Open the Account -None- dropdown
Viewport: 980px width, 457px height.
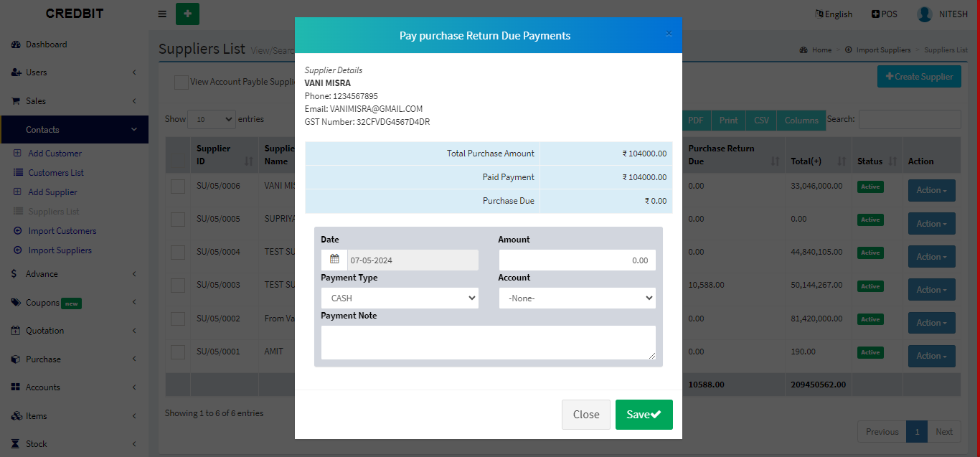(x=578, y=298)
